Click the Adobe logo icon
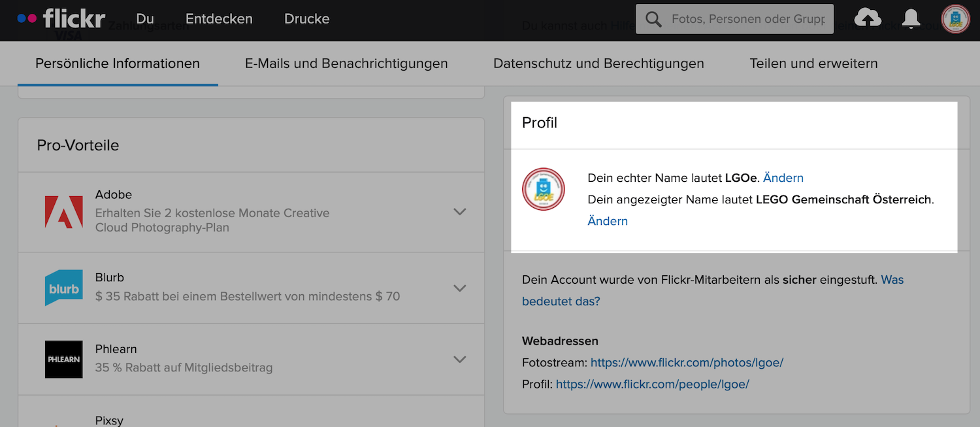The image size is (980, 427). [63, 212]
